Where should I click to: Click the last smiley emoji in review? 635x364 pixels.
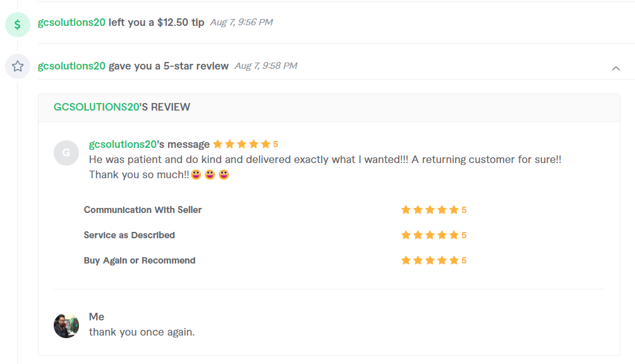[224, 174]
